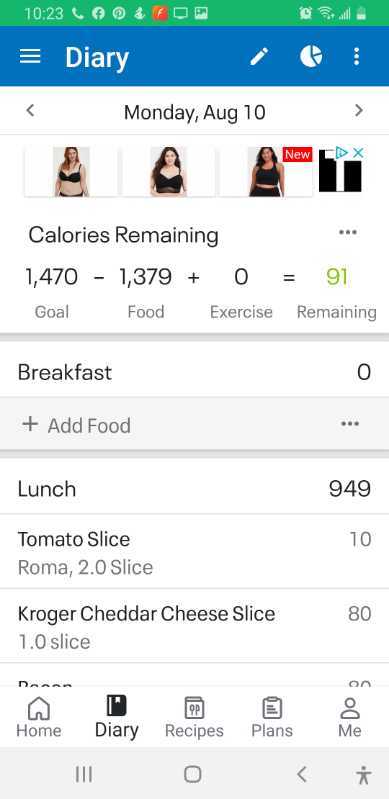This screenshot has width=389, height=799.
Task: Open the hamburger navigation menu
Action: point(30,56)
